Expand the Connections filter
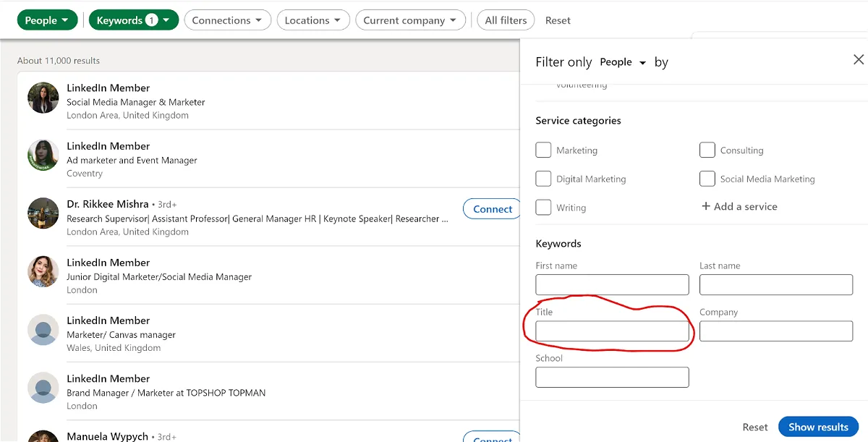The height and width of the screenshot is (442, 868). tap(228, 20)
